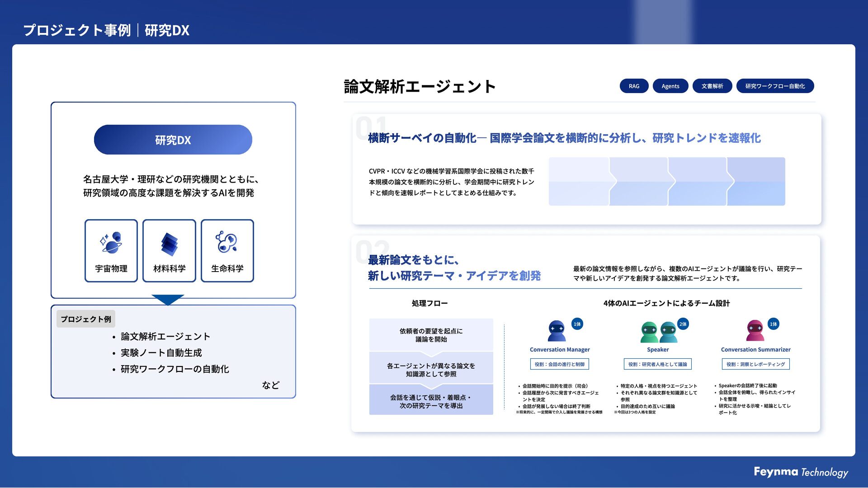Click 役割：洞察とレポーティング box
This screenshot has width=868, height=488.
755,364
